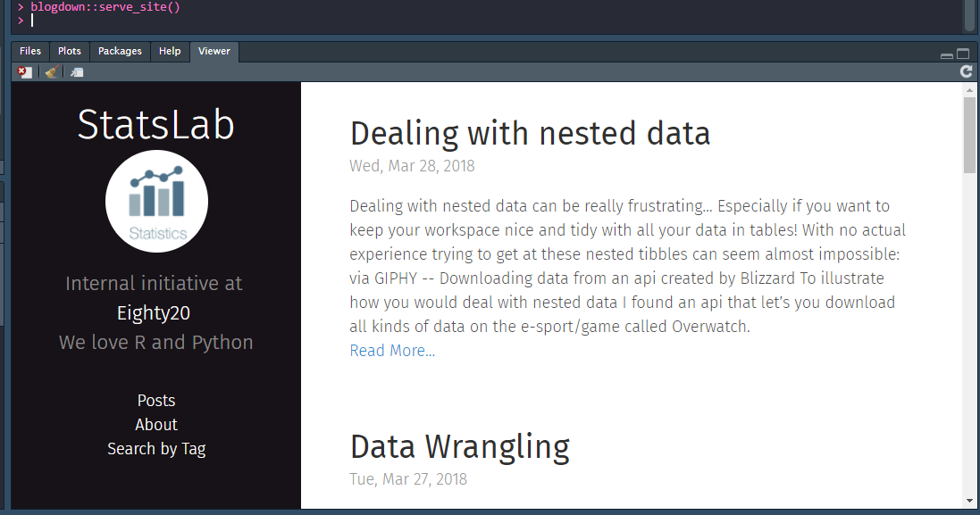Screen dimensions: 980x515
Task: Open the Data Wrangling post title
Action: 459,447
